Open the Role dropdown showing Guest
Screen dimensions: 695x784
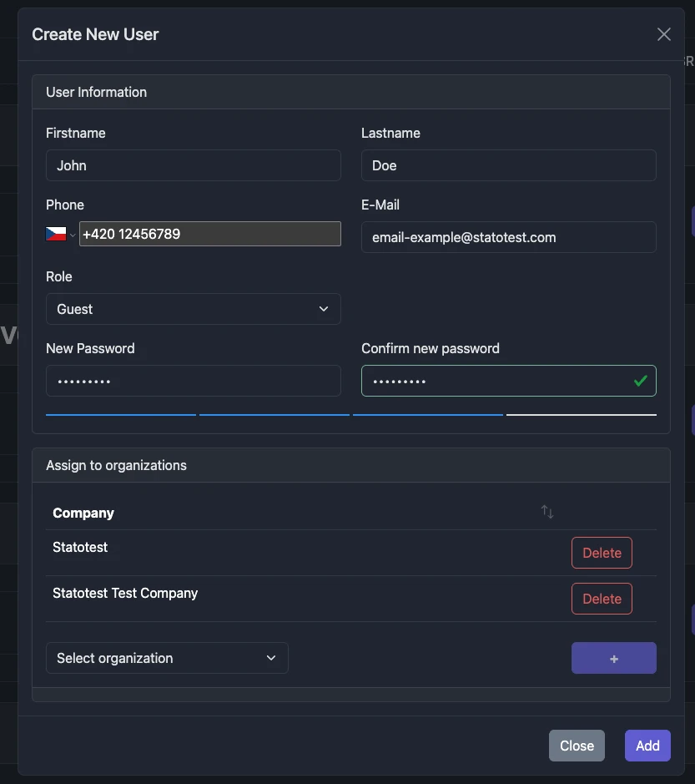193,309
